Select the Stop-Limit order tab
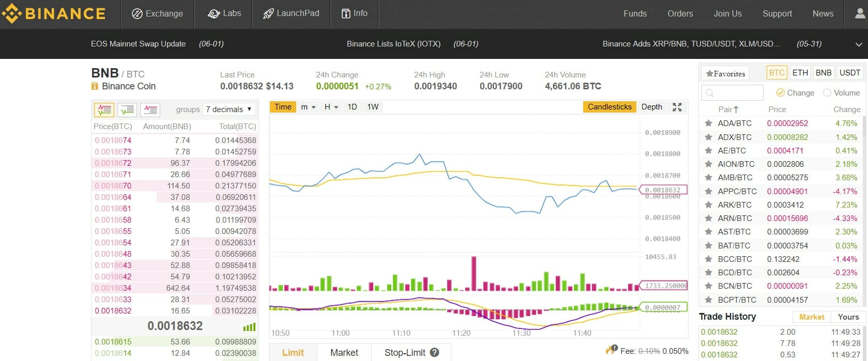 412,353
